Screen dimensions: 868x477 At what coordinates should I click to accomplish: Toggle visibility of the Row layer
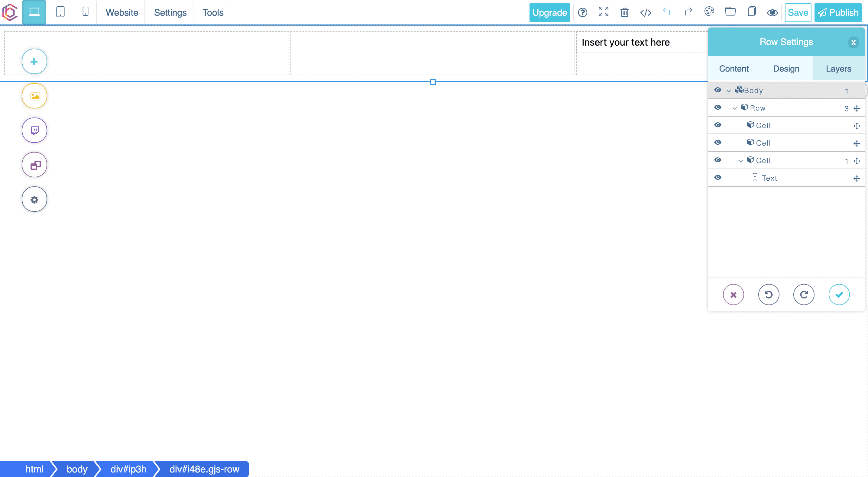tap(718, 108)
